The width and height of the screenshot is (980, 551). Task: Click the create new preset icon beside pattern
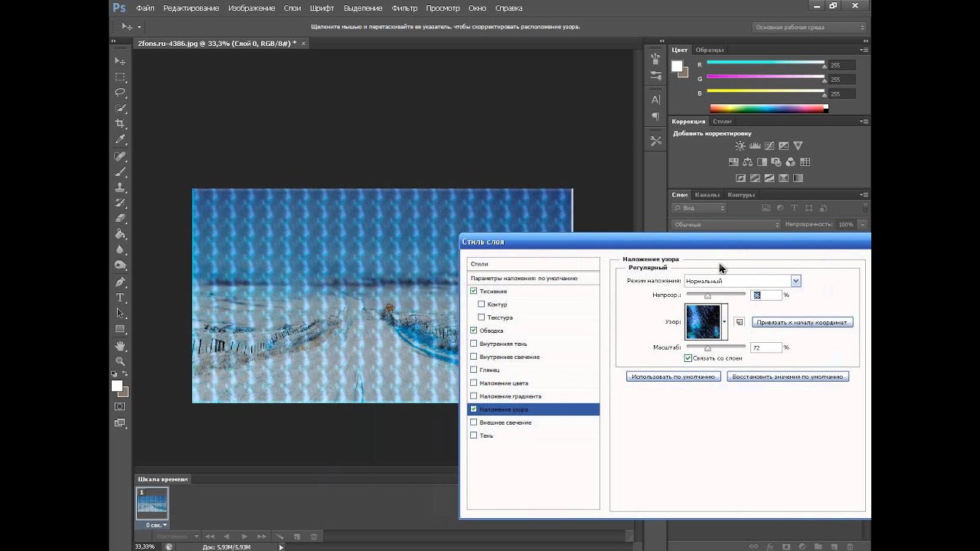[x=740, y=322]
